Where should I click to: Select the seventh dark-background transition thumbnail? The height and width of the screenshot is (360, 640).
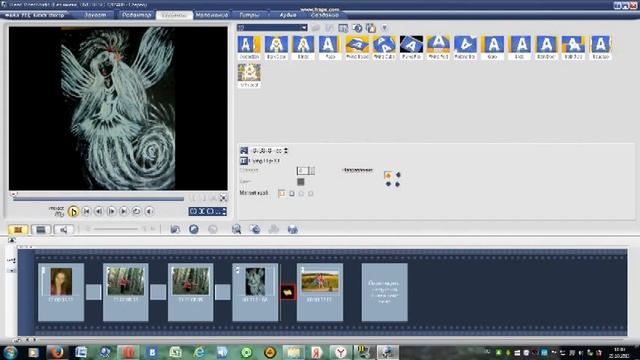pyautogui.click(x=411, y=47)
